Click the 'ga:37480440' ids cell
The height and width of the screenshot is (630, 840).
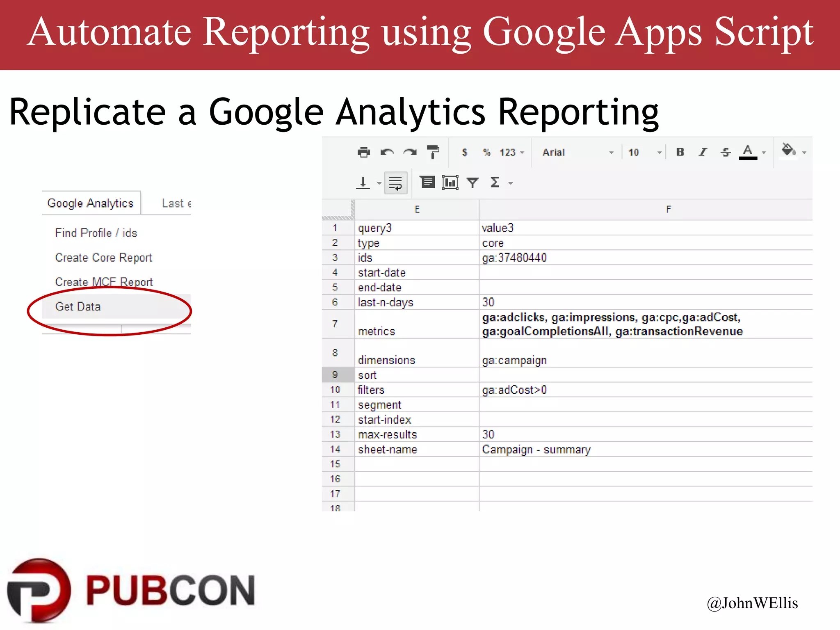coord(646,258)
